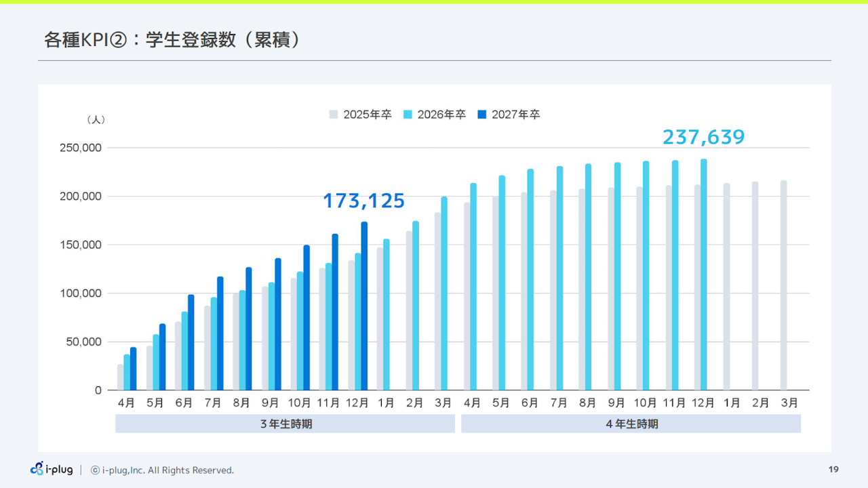This screenshot has height=488, width=868.
Task: Open the 12月 axis label in 3年生時期
Action: pyautogui.click(x=357, y=402)
